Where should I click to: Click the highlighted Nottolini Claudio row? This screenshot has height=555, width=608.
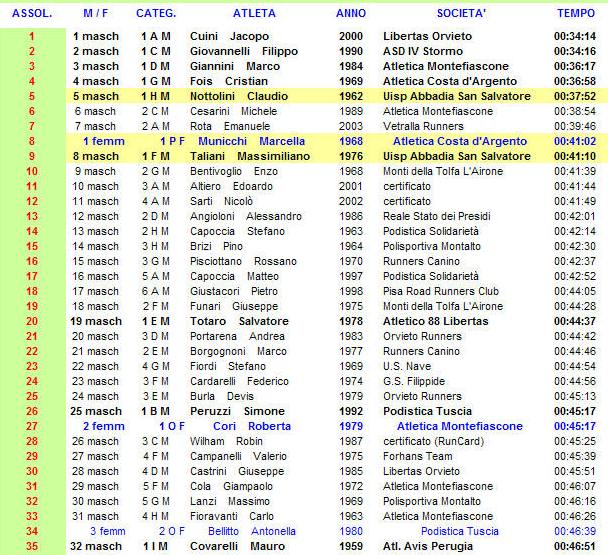coord(337,96)
